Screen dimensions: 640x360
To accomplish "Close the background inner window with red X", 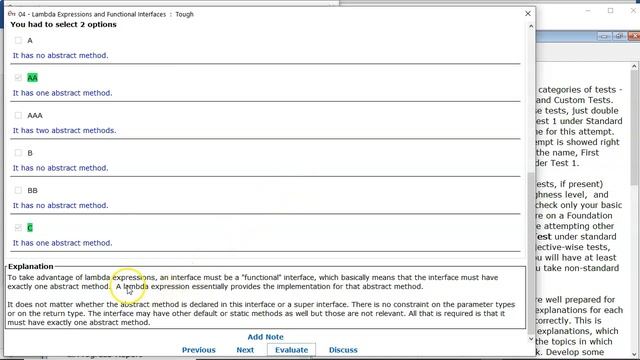I will pos(634,36).
